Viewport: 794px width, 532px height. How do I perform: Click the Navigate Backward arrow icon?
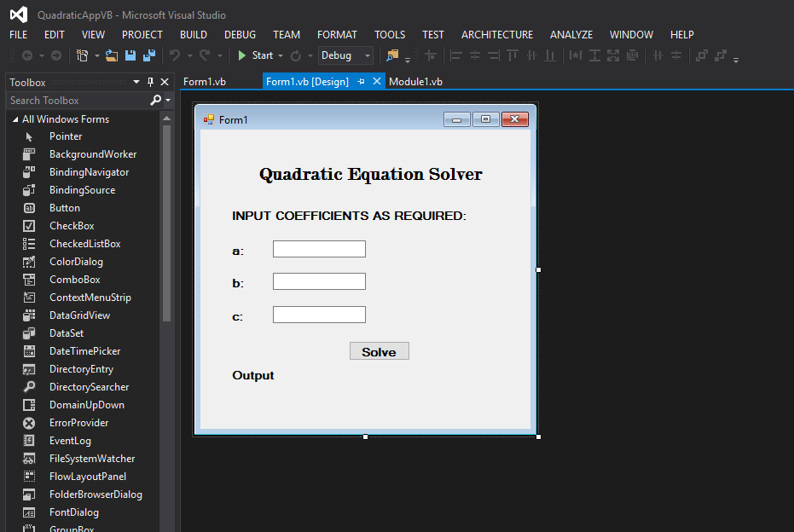[x=26, y=55]
